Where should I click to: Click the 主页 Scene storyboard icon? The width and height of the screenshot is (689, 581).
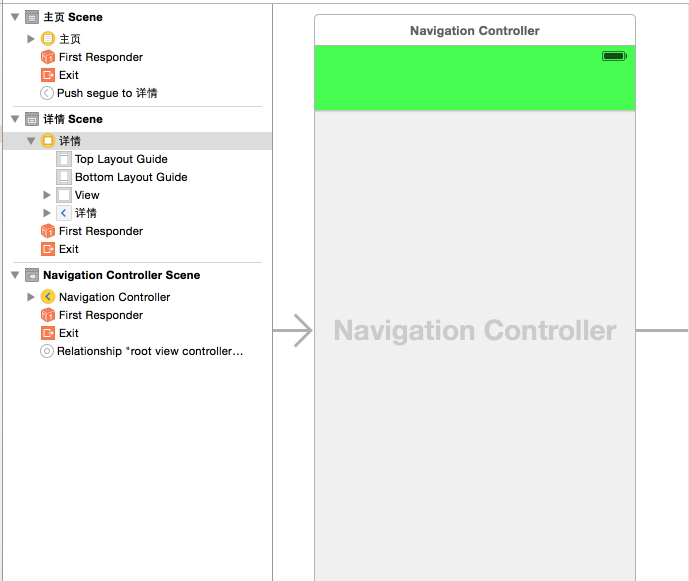click(32, 17)
